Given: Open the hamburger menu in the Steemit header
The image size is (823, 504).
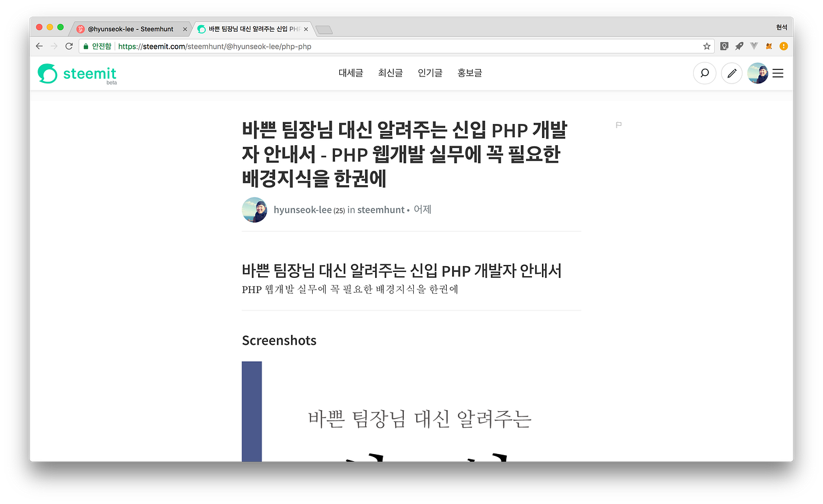Looking at the screenshot, I should point(778,73).
